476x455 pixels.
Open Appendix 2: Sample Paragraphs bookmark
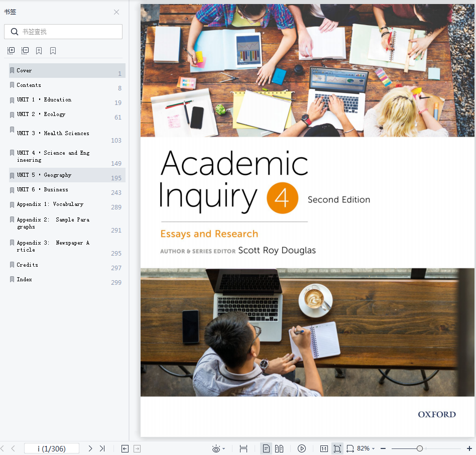pos(67,223)
